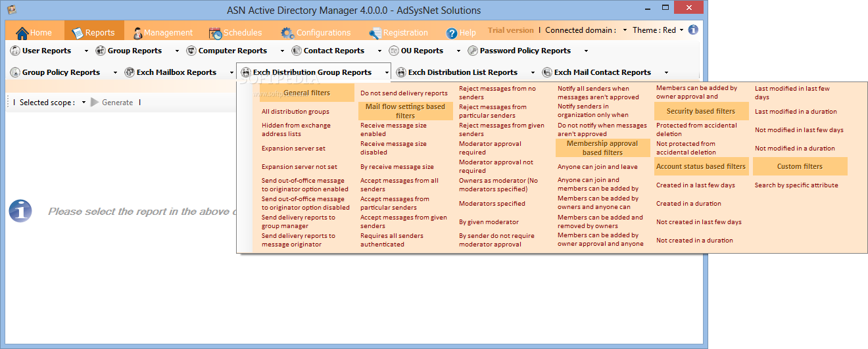868x349 pixels.
Task: Select All distribution groups report
Action: tap(295, 112)
